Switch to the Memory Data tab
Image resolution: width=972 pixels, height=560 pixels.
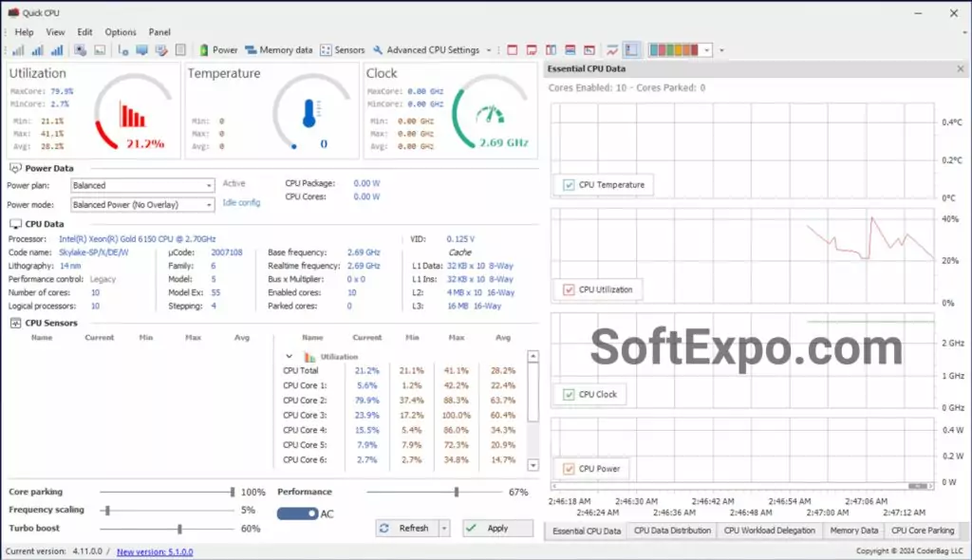click(852, 531)
